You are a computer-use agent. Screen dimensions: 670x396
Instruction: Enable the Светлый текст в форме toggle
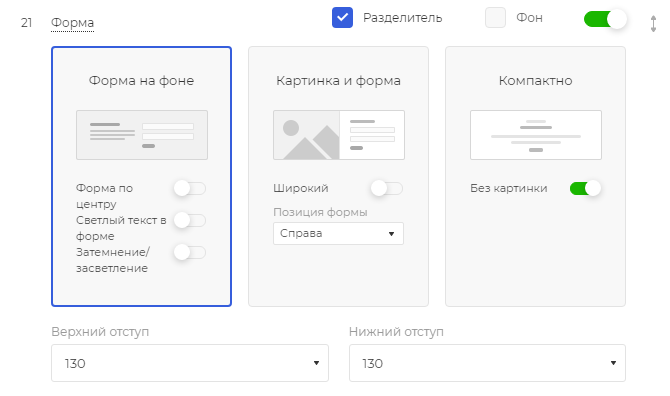click(x=190, y=220)
